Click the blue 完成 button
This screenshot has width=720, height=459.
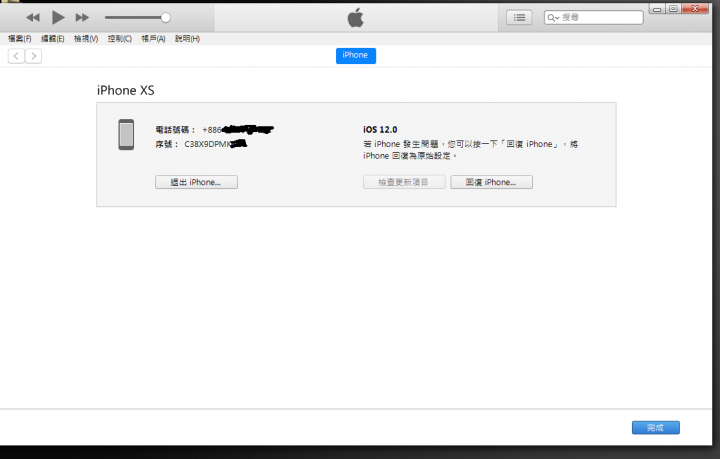coord(656,428)
